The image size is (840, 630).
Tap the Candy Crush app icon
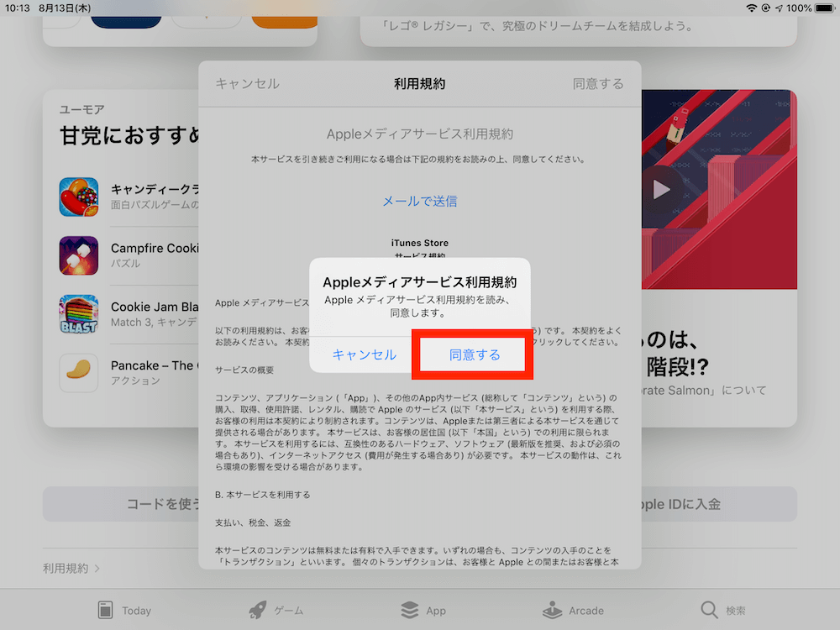(x=79, y=197)
